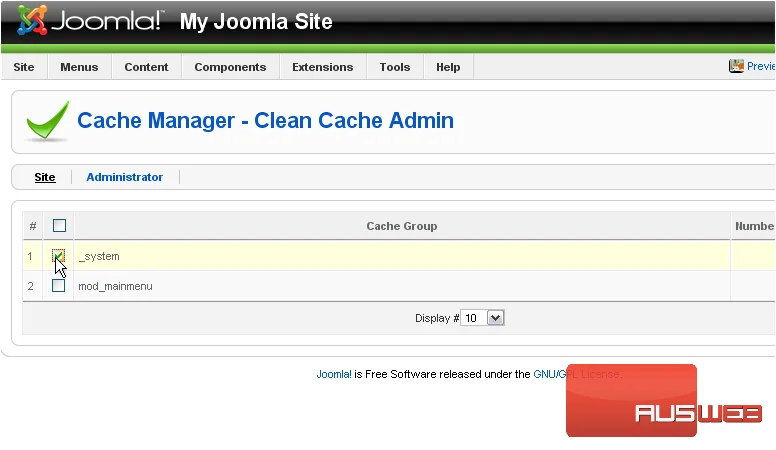
Task: Open the Content menu
Action: 146,67
